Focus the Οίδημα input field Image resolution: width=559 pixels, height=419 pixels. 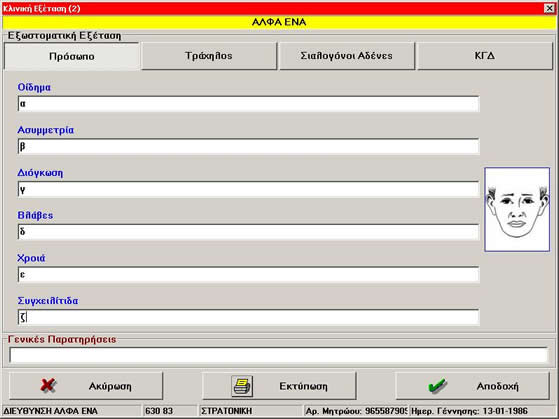[248, 104]
